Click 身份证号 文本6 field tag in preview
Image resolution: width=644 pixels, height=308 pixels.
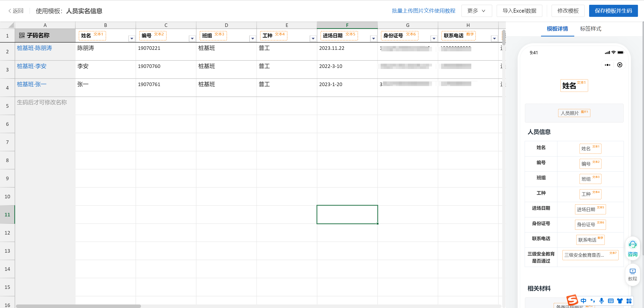pyautogui.click(x=590, y=224)
